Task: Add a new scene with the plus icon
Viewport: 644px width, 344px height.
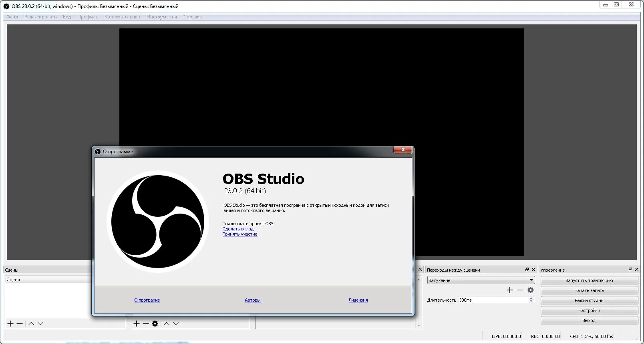Action: (10, 324)
